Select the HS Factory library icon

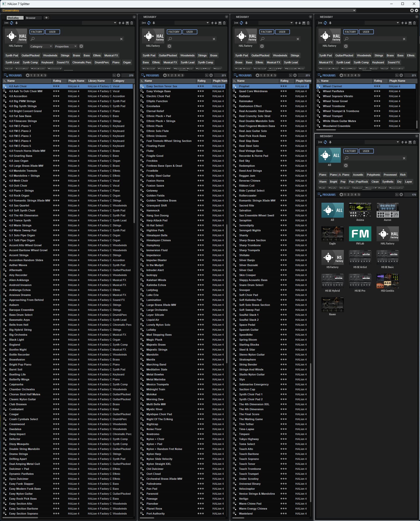click(332, 257)
